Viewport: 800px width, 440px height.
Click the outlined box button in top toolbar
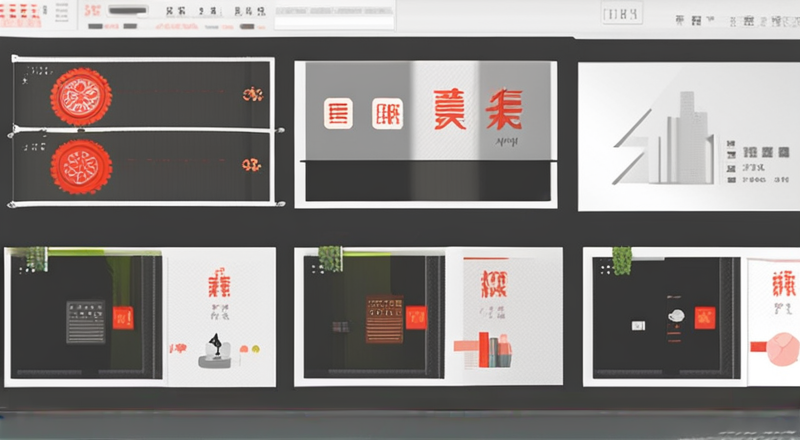click(x=621, y=13)
